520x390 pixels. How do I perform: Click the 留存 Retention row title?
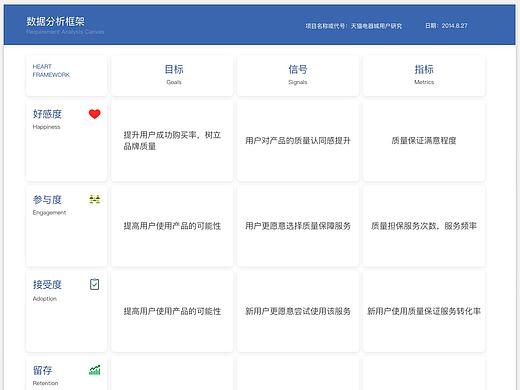click(45, 375)
